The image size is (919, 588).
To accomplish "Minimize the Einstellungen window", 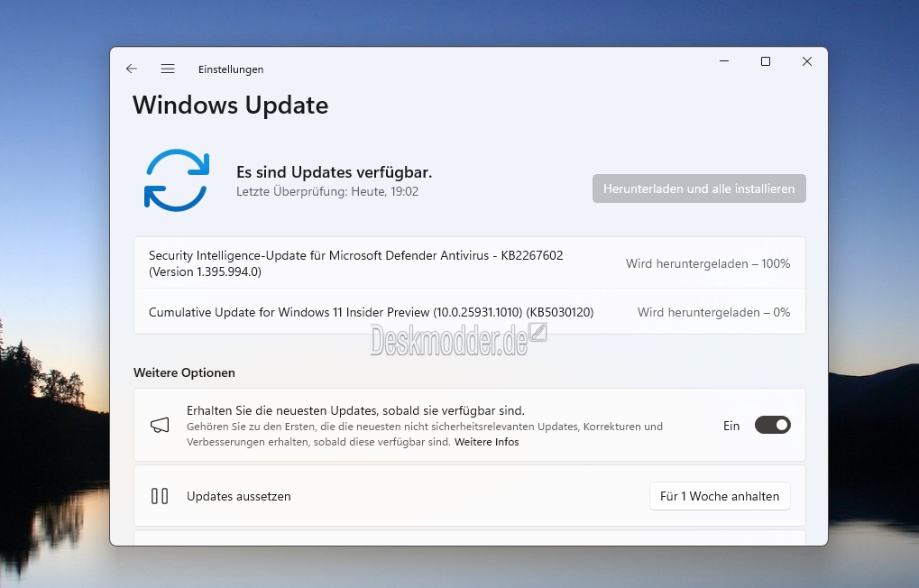I will (x=724, y=61).
